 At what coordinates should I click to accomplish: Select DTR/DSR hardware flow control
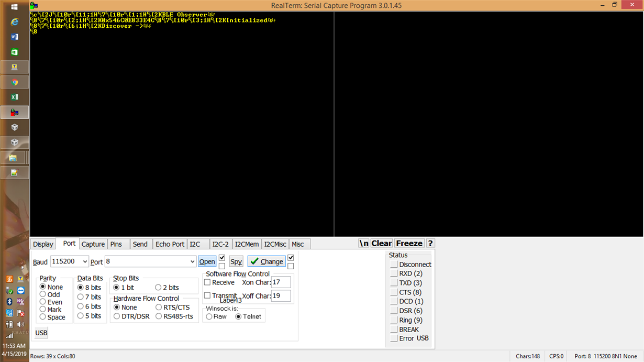pos(131,316)
